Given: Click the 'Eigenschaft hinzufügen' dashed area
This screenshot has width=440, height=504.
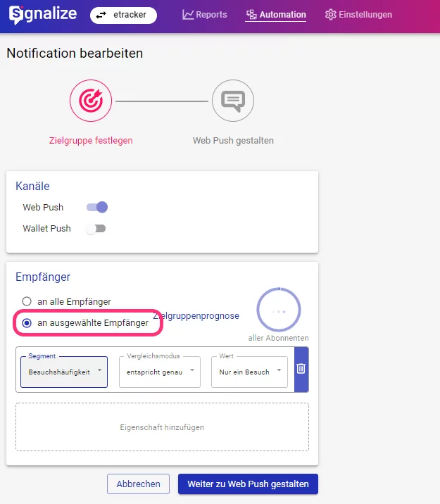Looking at the screenshot, I should tap(162, 427).
